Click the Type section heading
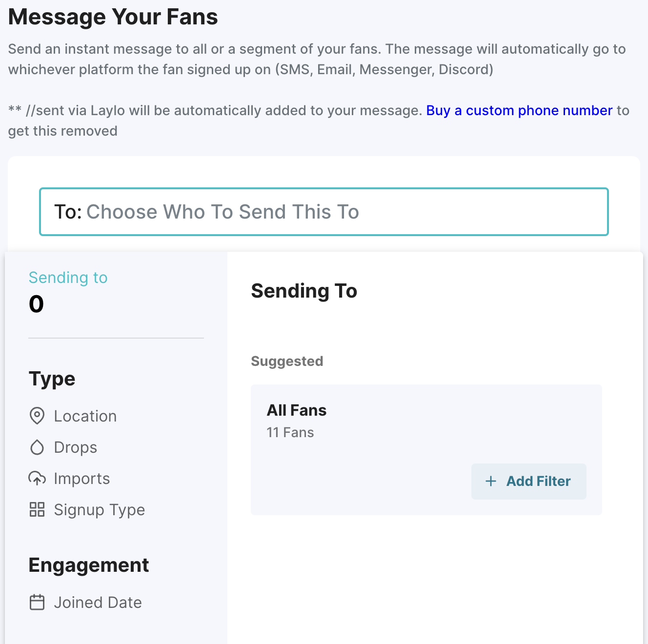This screenshot has height=644, width=648. (x=52, y=379)
